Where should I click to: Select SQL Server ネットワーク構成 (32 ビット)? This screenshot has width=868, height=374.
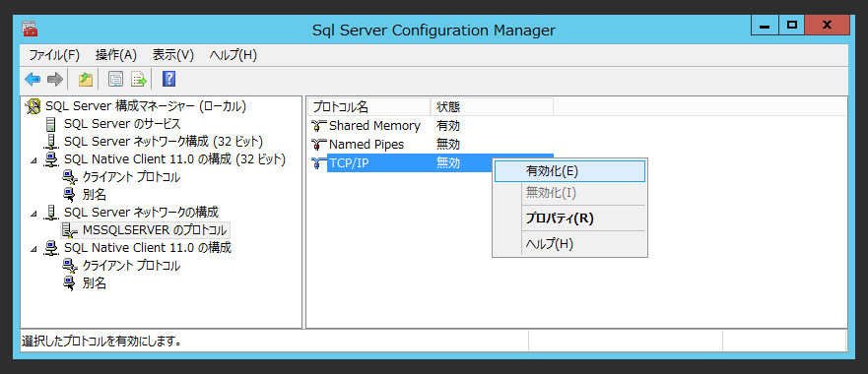(x=164, y=142)
